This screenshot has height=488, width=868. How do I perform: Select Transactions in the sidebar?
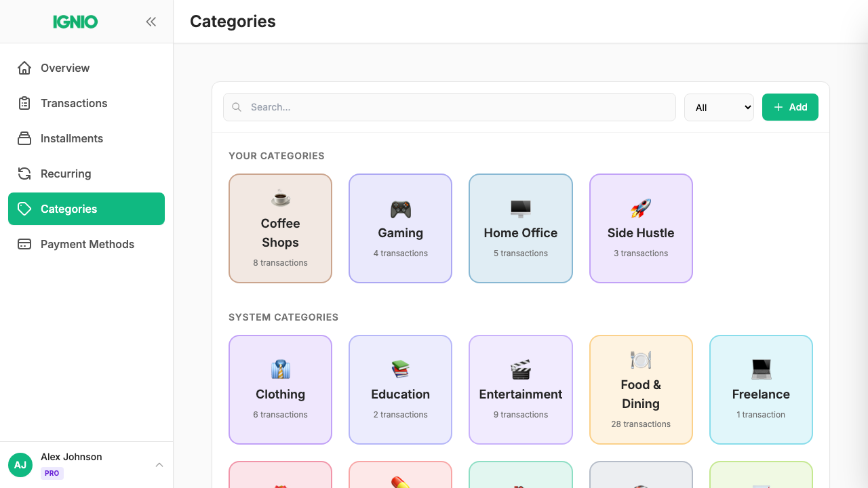(73, 103)
